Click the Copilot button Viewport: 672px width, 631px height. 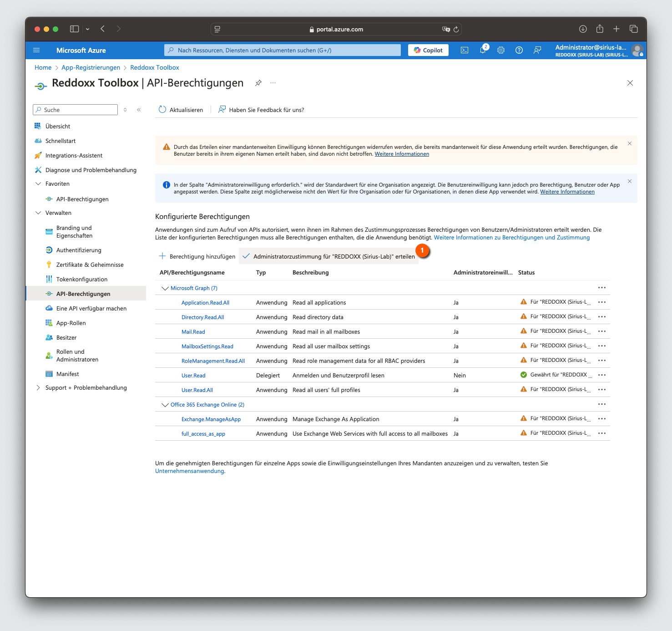pyautogui.click(x=428, y=50)
